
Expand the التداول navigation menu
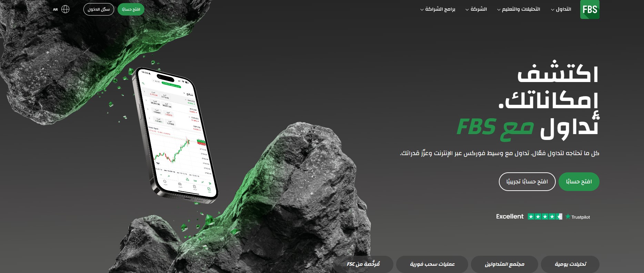click(561, 9)
